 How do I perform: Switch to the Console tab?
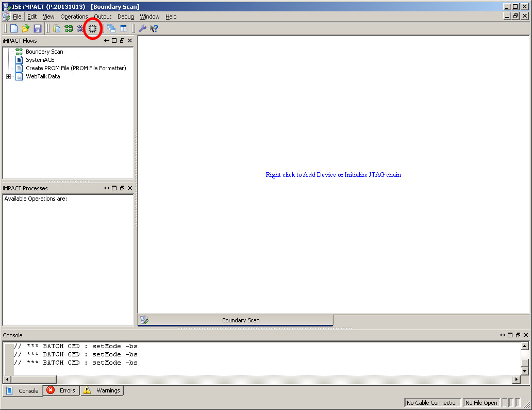click(23, 390)
